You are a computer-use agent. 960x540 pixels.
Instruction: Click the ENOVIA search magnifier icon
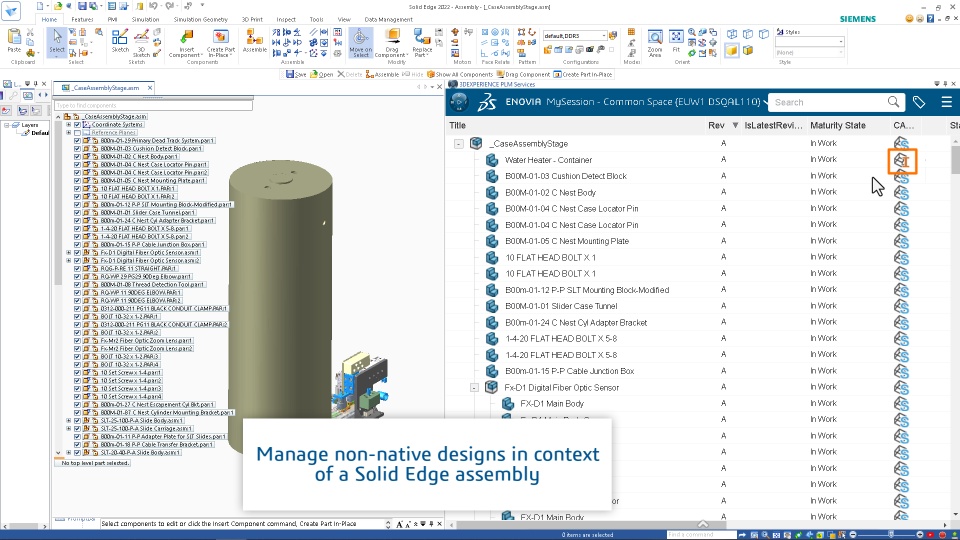click(x=893, y=102)
